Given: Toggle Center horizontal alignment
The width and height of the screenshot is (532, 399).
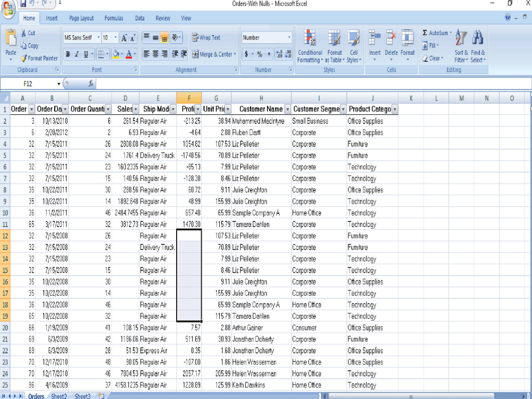Looking at the screenshot, I should [155, 54].
